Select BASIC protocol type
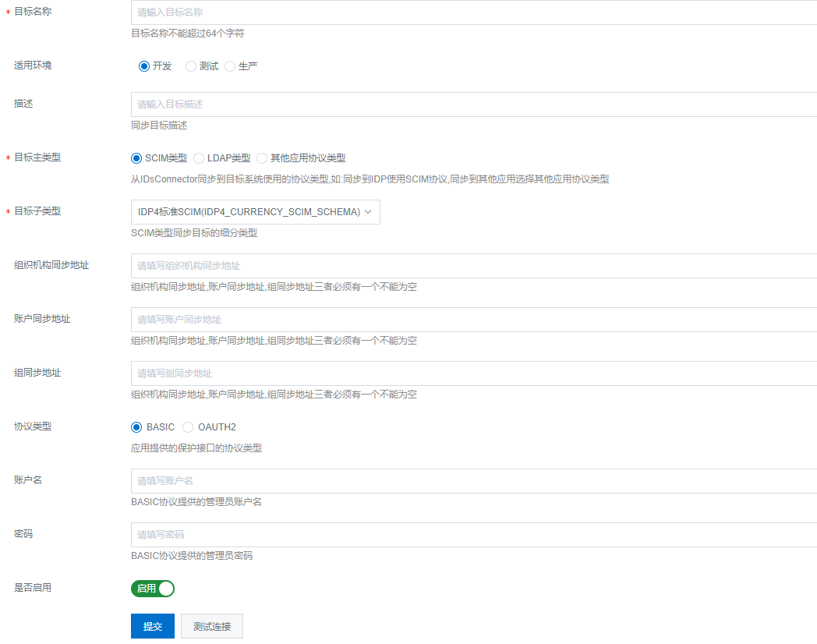The image size is (817, 644). (x=137, y=427)
